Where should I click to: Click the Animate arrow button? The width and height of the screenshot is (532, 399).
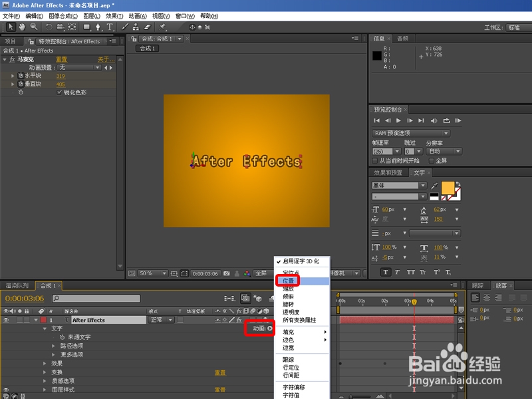(x=270, y=329)
